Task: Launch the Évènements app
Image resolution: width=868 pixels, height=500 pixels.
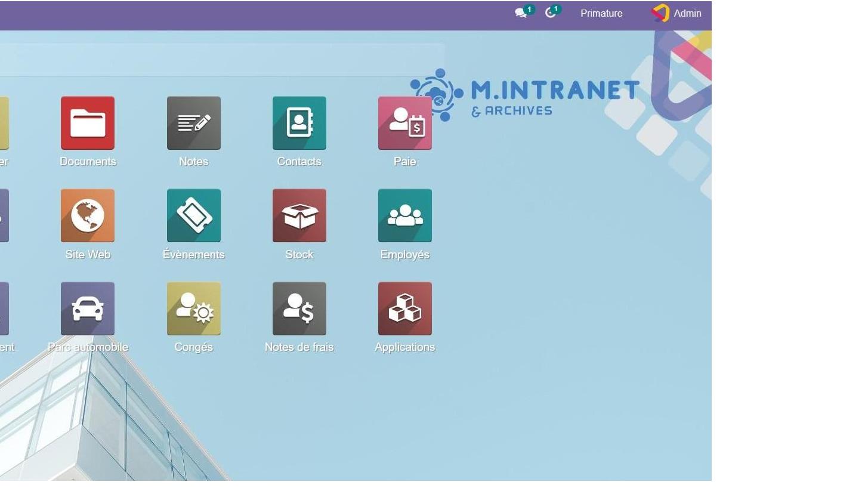Action: (x=193, y=215)
